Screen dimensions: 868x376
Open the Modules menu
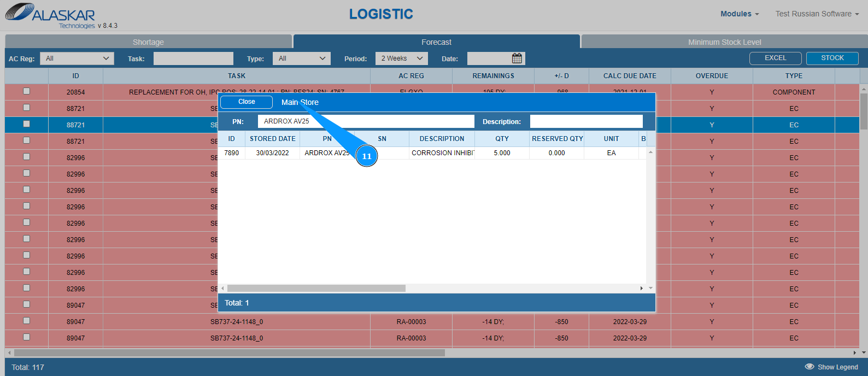740,14
